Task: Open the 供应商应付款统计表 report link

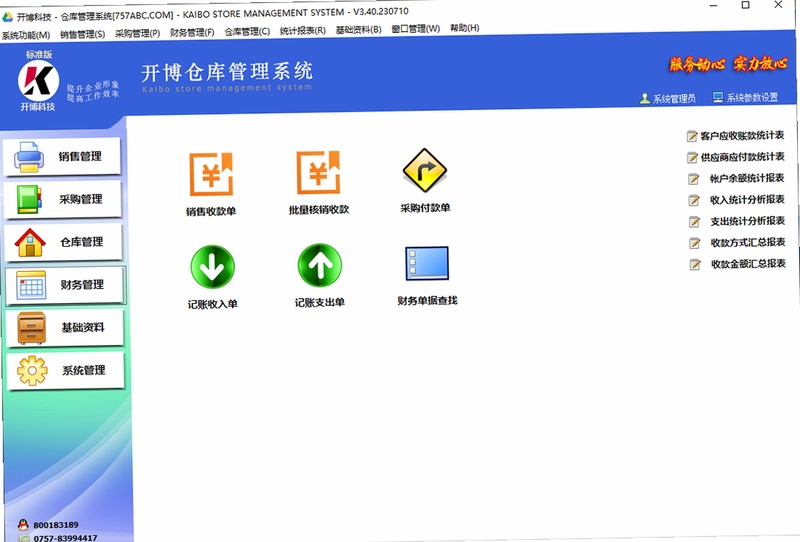Action: tap(742, 157)
